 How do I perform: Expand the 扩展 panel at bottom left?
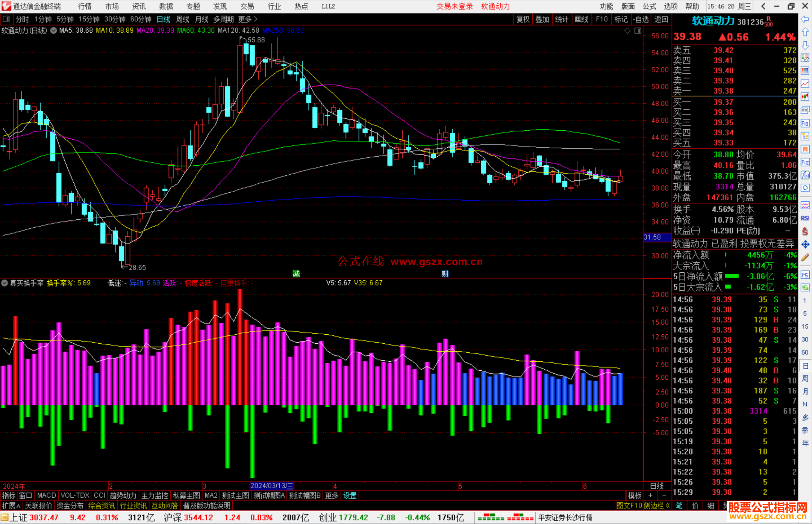[x=11, y=506]
